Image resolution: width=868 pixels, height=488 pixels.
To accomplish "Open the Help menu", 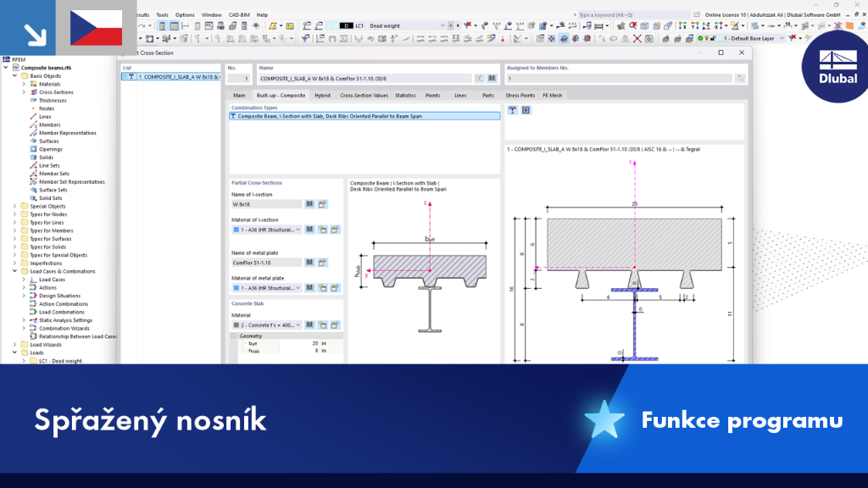I will click(262, 15).
